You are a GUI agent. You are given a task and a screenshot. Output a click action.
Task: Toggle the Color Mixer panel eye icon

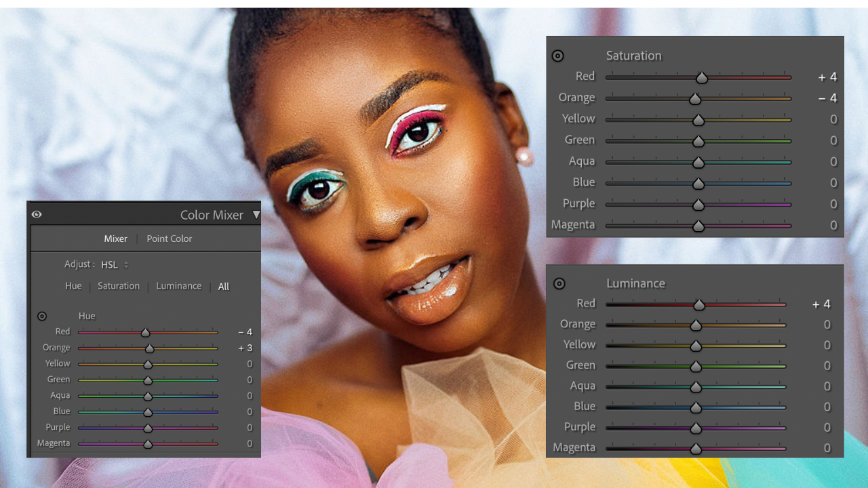37,214
